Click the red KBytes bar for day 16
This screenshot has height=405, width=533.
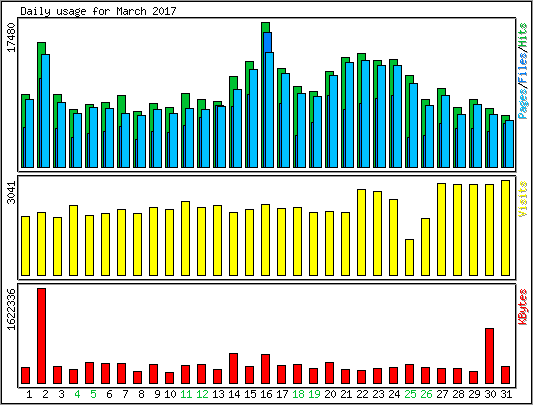click(x=265, y=369)
